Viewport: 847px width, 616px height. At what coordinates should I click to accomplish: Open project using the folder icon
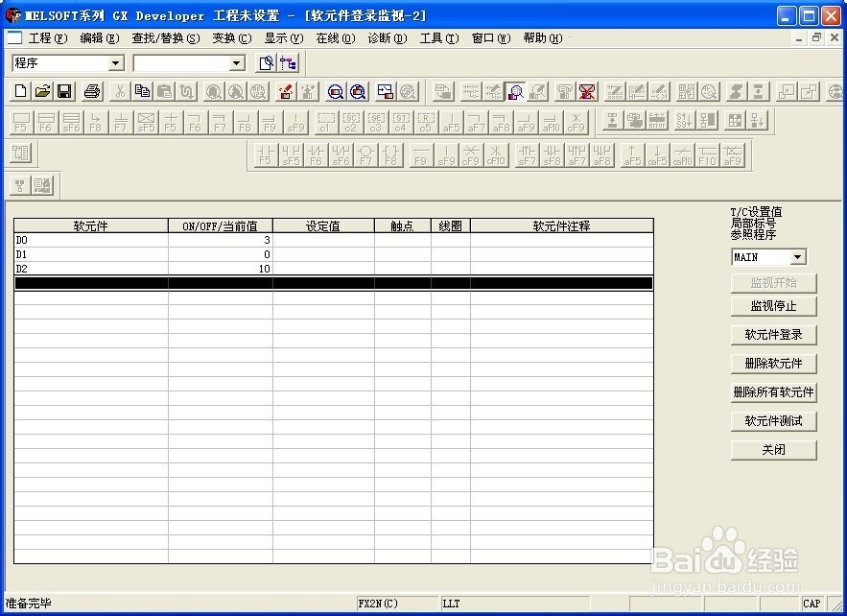pos(42,91)
